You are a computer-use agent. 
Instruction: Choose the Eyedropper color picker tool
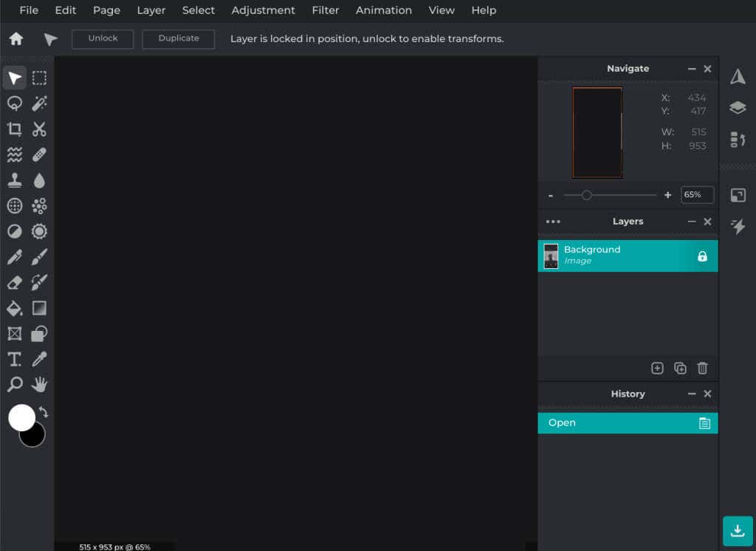[x=39, y=359]
